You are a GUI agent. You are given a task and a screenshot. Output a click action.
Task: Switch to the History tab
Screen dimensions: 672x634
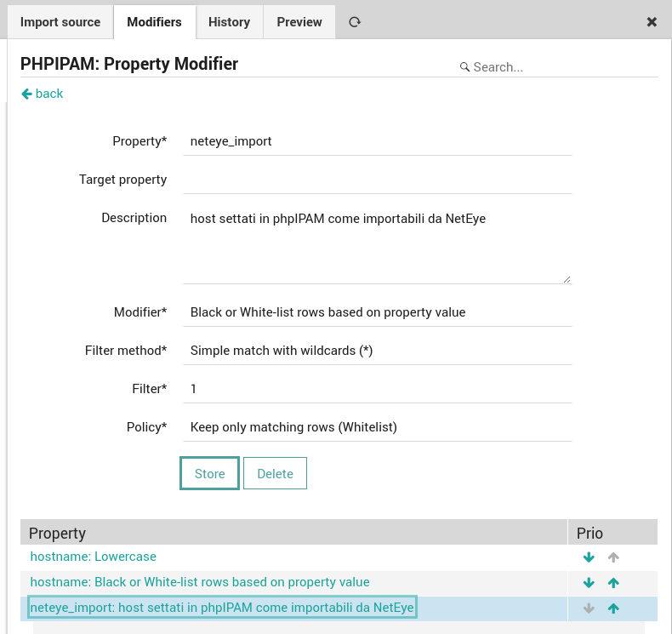coord(230,22)
